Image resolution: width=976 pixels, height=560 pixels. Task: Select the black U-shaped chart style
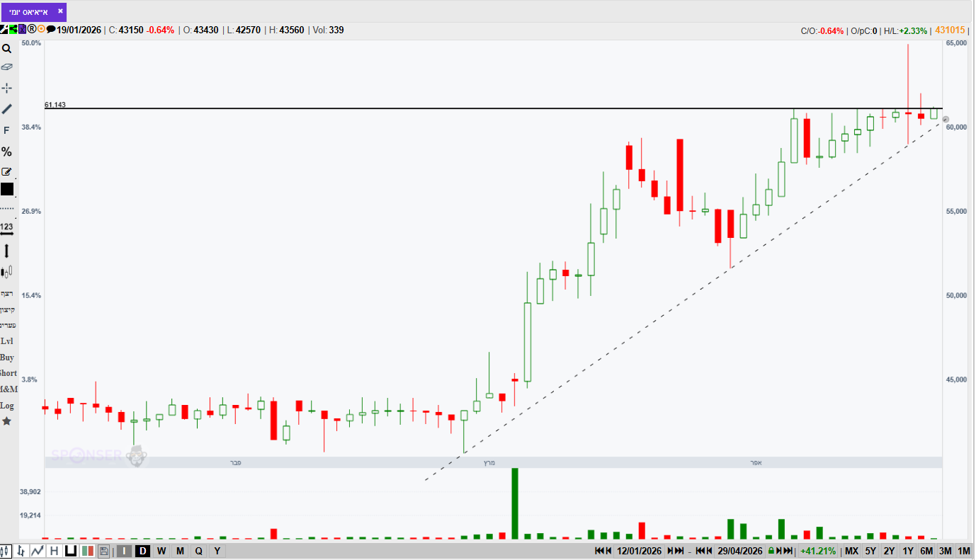click(70, 551)
